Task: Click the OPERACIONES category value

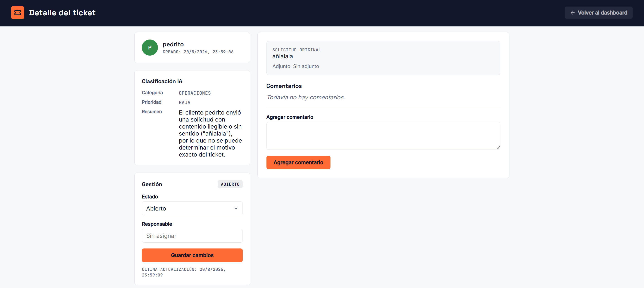Action: point(195,93)
